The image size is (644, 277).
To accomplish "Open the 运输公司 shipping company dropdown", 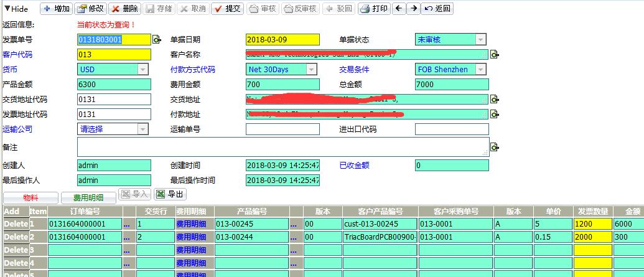I will click(x=143, y=129).
